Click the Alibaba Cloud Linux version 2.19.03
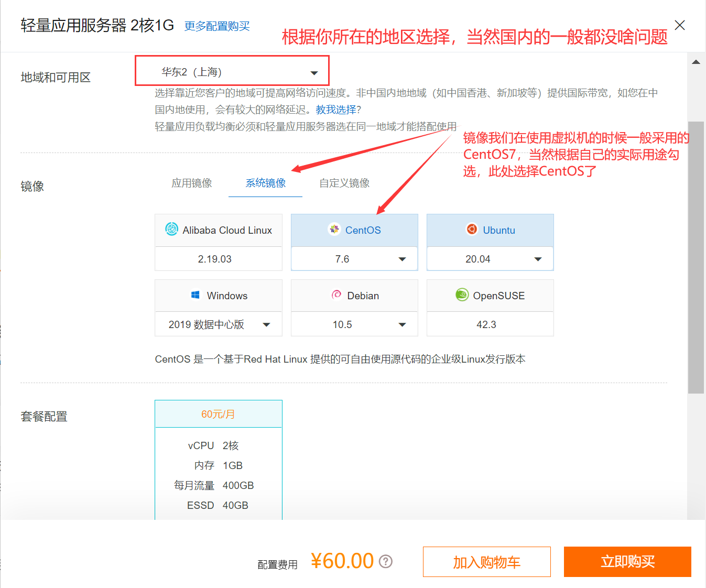The height and width of the screenshot is (588, 706). tap(219, 259)
